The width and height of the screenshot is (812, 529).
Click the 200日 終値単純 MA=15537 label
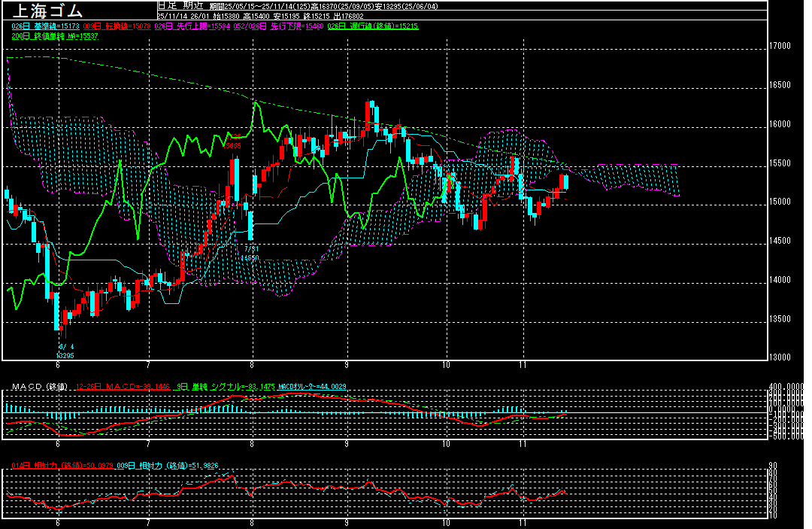tap(56, 35)
